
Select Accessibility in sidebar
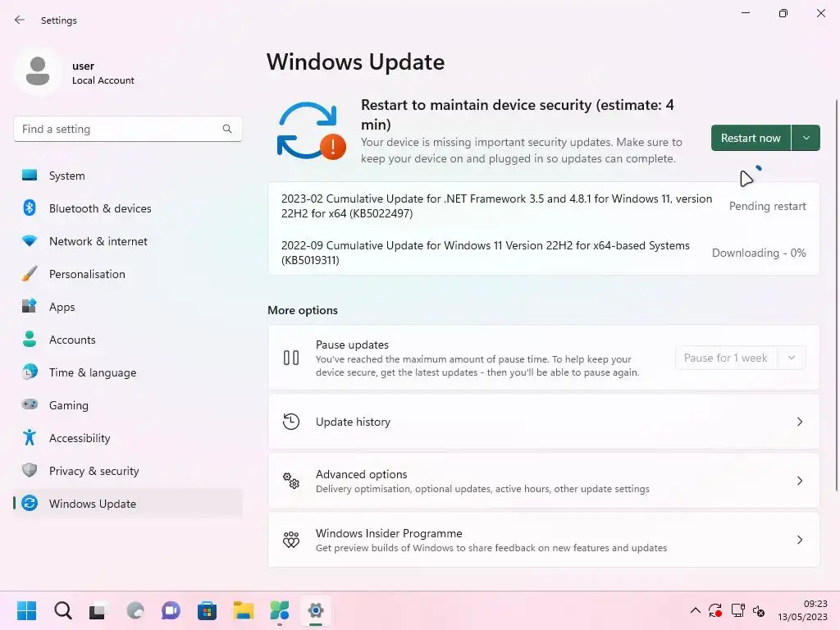127,438
